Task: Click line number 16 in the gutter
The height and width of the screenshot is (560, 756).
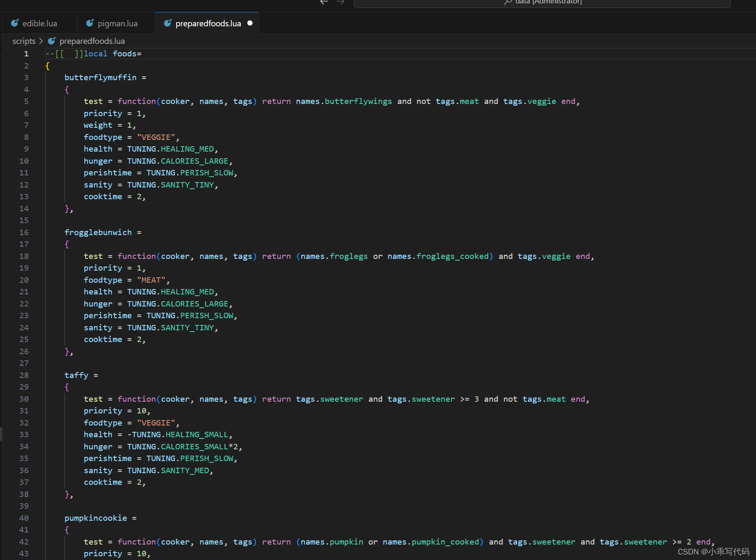Action: coord(24,233)
